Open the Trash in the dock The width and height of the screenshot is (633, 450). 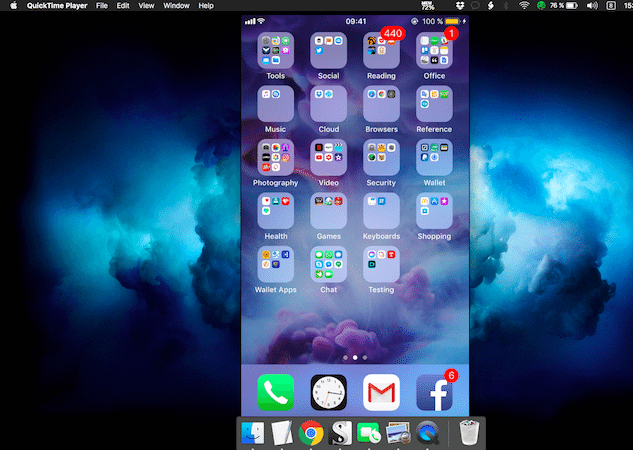coord(469,433)
